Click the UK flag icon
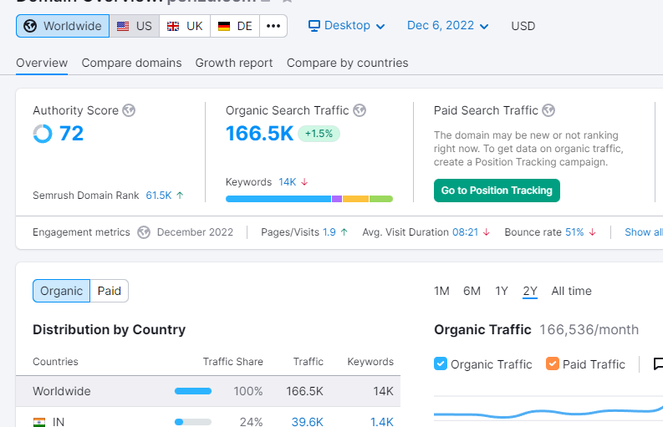Screen dimensions: 663x427 (173, 26)
